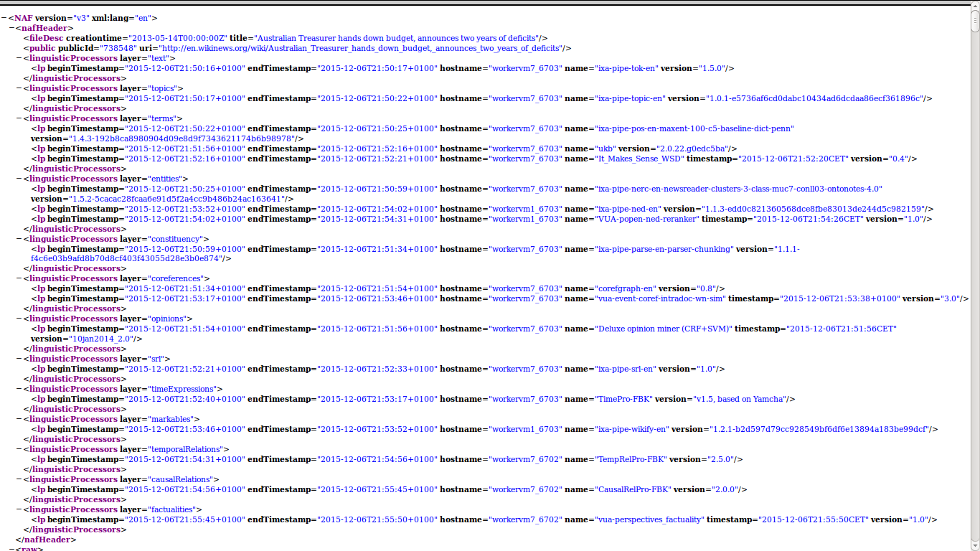Click endTimestamp "2015-12-06T21:52:33+0100"

(x=377, y=369)
